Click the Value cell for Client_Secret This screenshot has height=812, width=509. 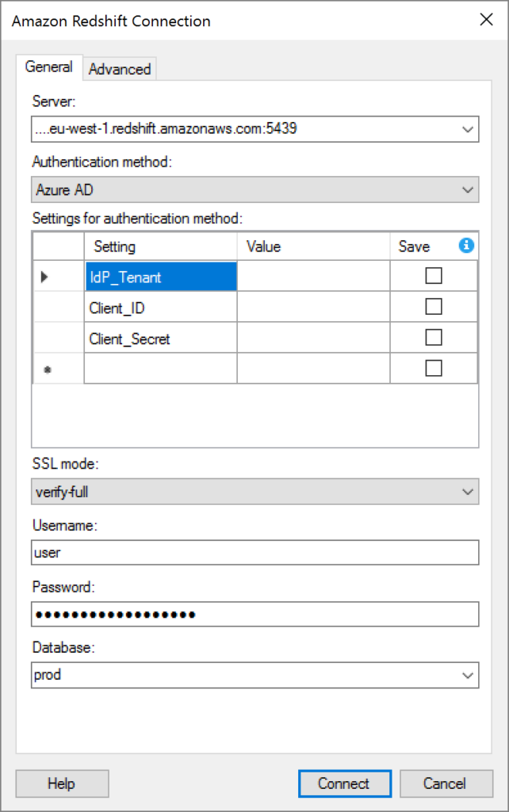click(x=313, y=338)
